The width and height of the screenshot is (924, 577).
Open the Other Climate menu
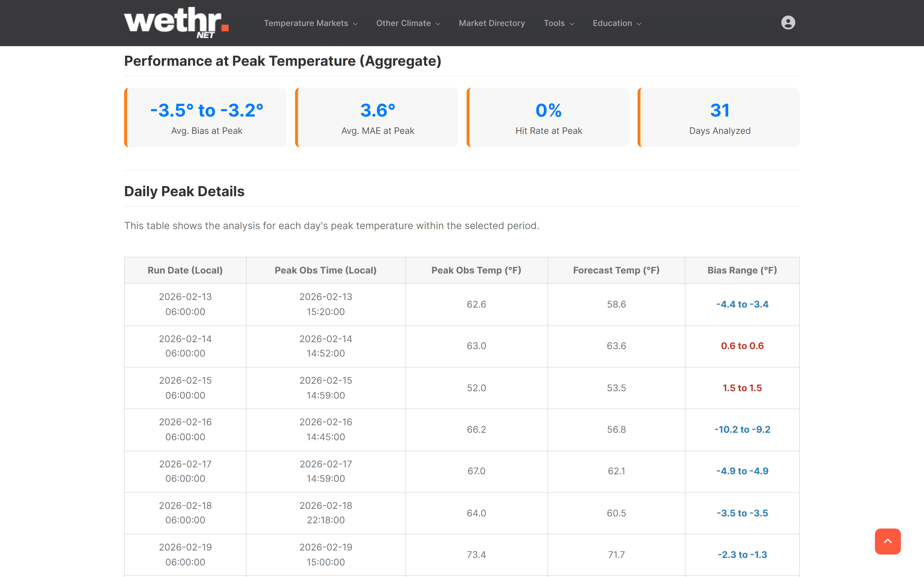tap(408, 23)
